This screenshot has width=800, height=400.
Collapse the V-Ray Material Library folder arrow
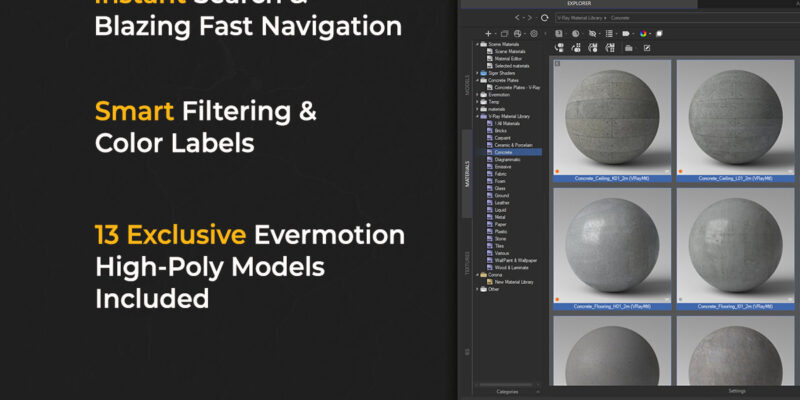tap(478, 116)
